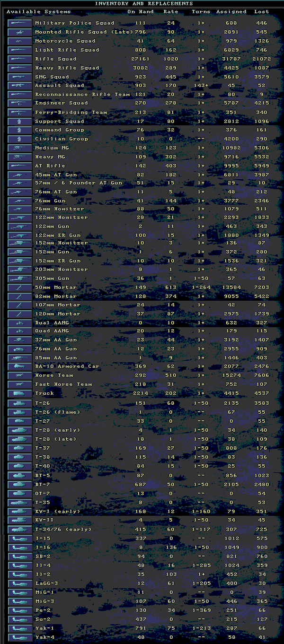Screen dimensions: 284x644
Task: Click the T-26 (flame) label
Action: [x=57, y=412]
